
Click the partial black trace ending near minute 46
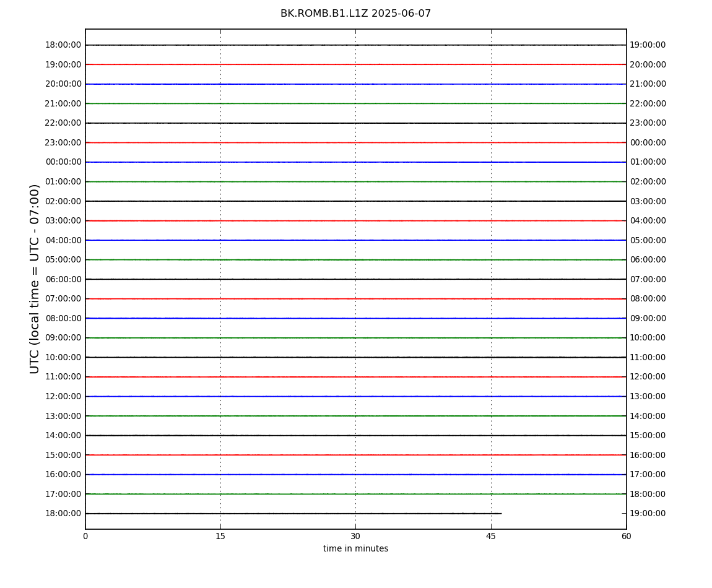(x=293, y=514)
